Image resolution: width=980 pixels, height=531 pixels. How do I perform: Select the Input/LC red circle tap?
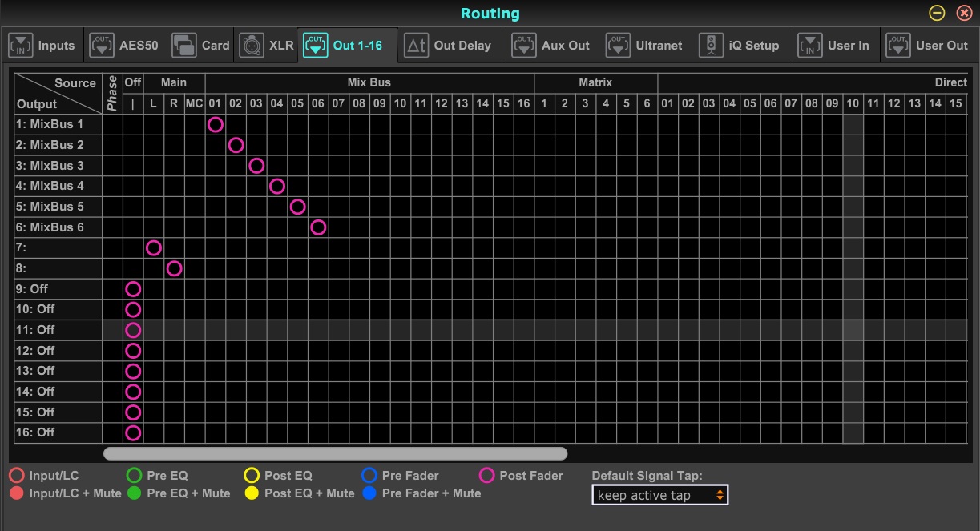(16, 476)
